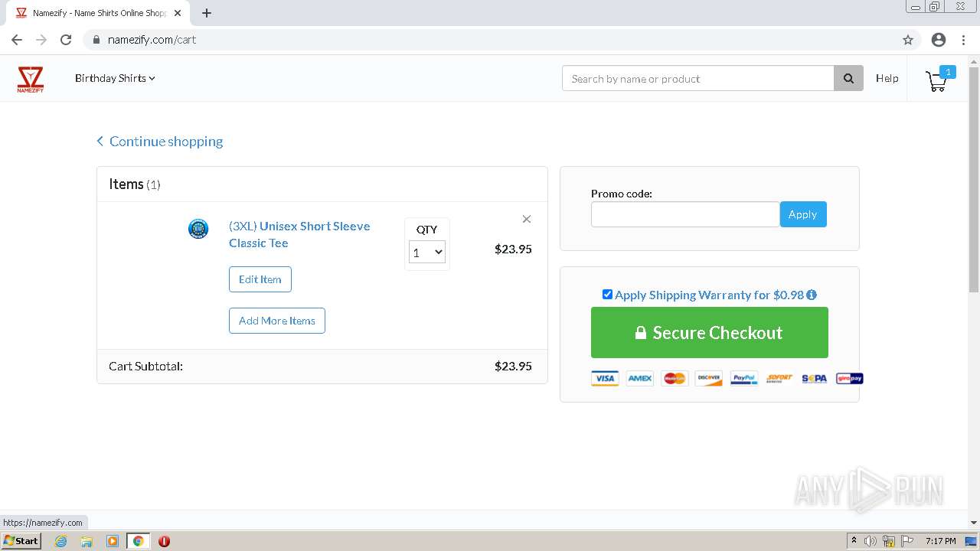This screenshot has height=551, width=980.
Task: Click the shipping warranty info icon
Action: [x=812, y=295]
